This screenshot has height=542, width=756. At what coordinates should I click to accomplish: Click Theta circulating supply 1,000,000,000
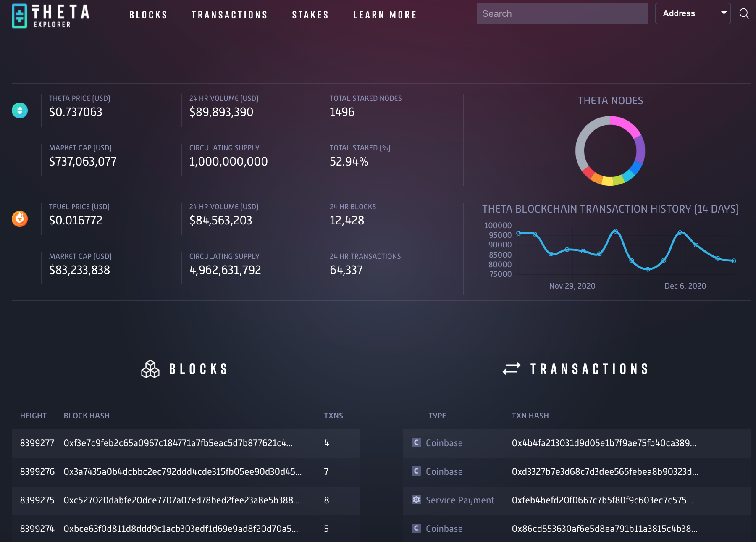click(228, 162)
